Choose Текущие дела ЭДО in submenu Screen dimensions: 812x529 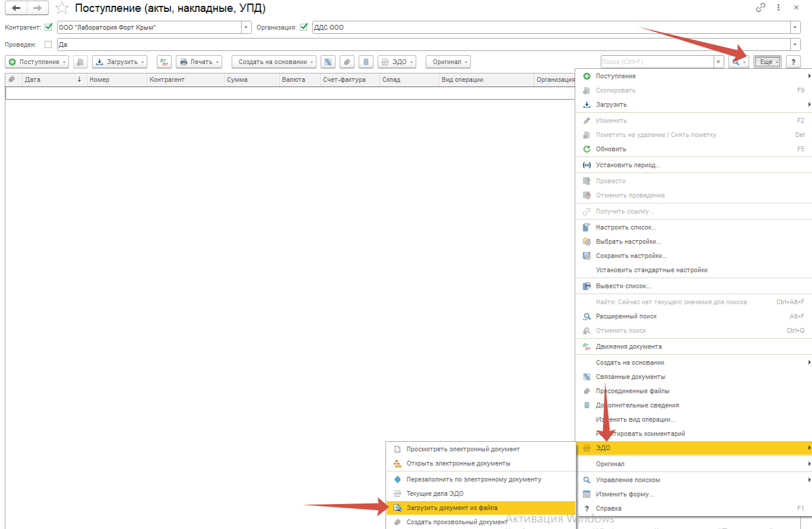tap(434, 493)
